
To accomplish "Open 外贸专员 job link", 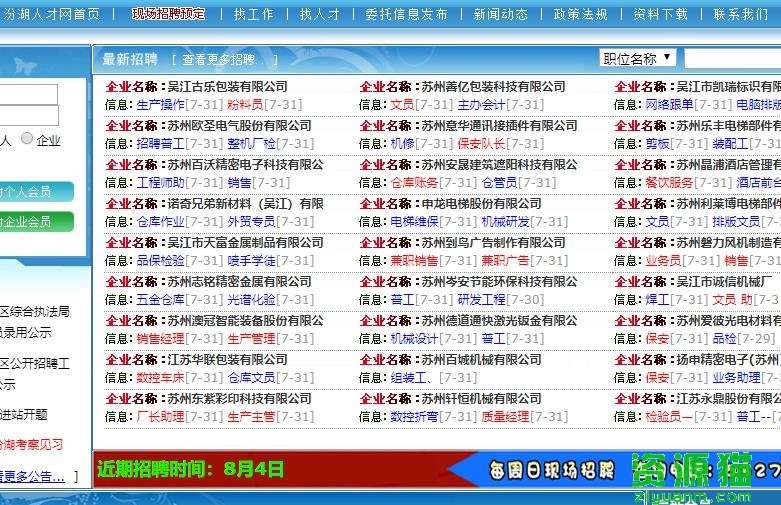I will click(251, 222).
